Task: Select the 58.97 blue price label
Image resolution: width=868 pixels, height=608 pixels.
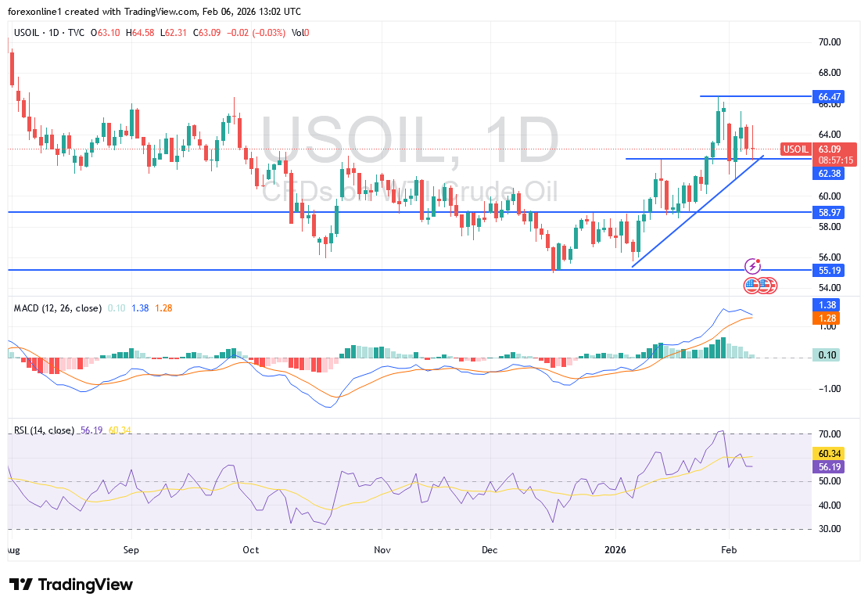Action: coord(829,212)
